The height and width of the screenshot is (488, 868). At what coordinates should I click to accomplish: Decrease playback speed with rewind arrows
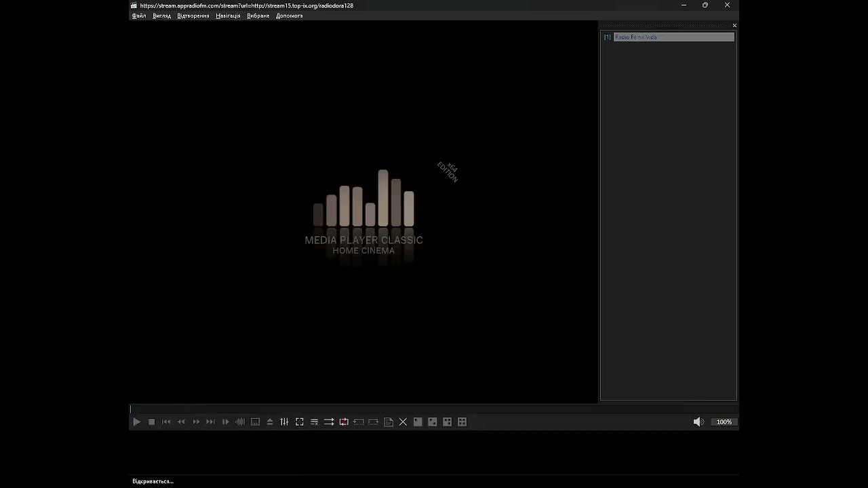point(181,422)
